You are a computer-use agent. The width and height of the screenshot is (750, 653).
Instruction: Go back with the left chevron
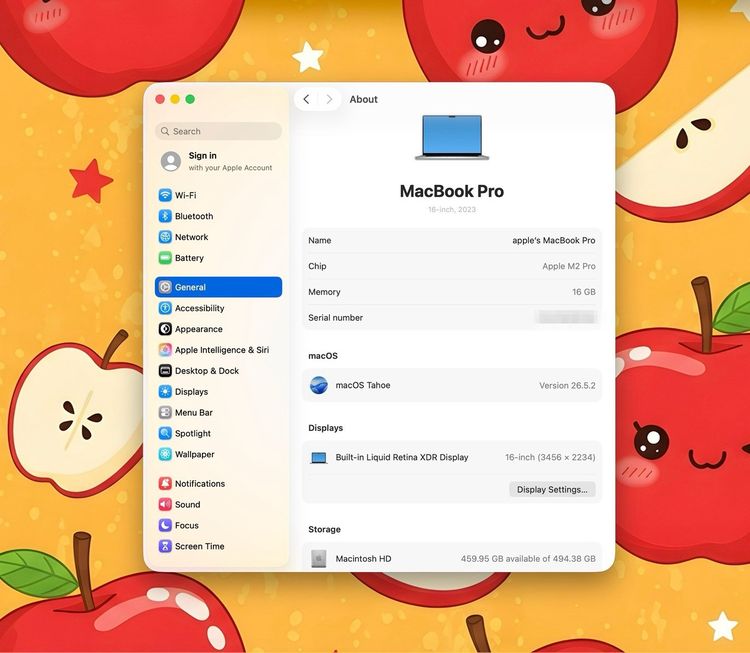point(307,99)
